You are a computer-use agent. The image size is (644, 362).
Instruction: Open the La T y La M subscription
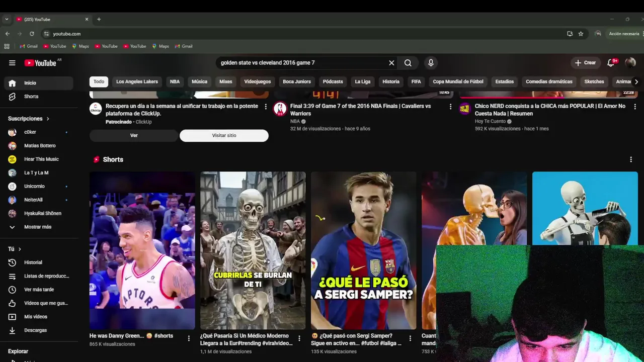[x=39, y=173]
